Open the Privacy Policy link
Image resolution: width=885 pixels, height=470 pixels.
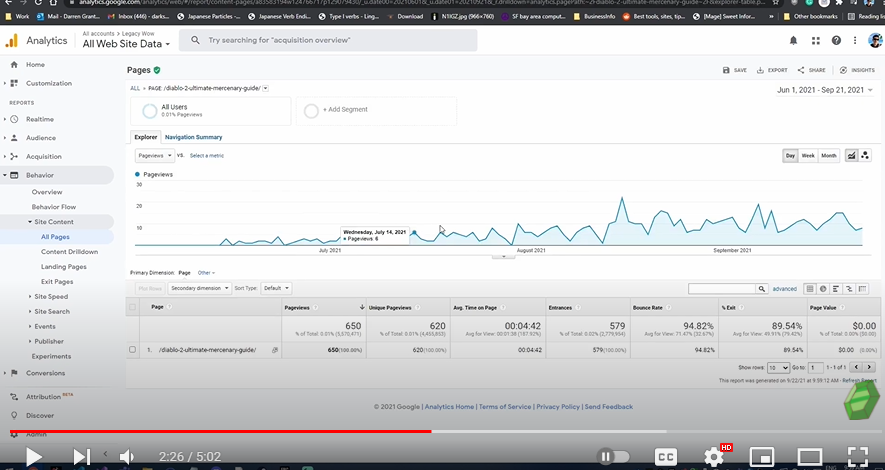(x=558, y=407)
